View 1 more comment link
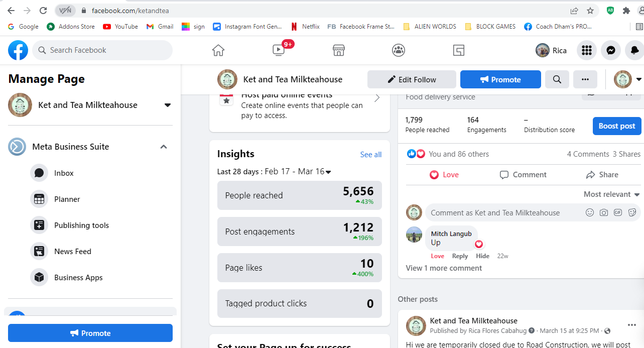Viewport: 644px width, 348px height. tap(444, 268)
